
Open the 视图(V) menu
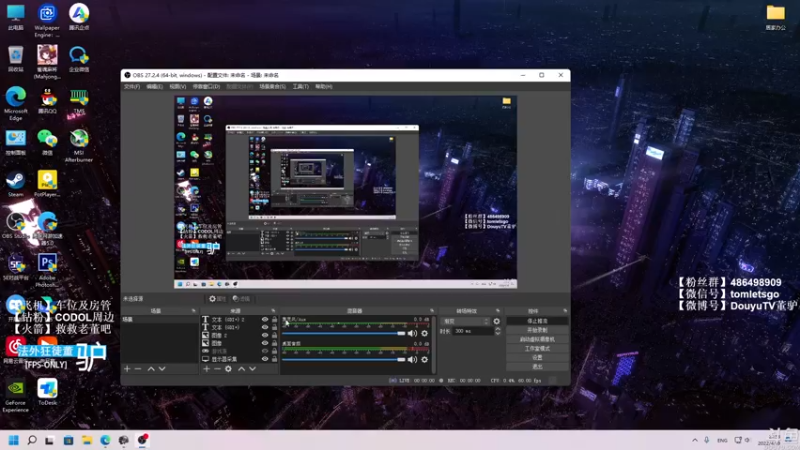click(x=178, y=87)
